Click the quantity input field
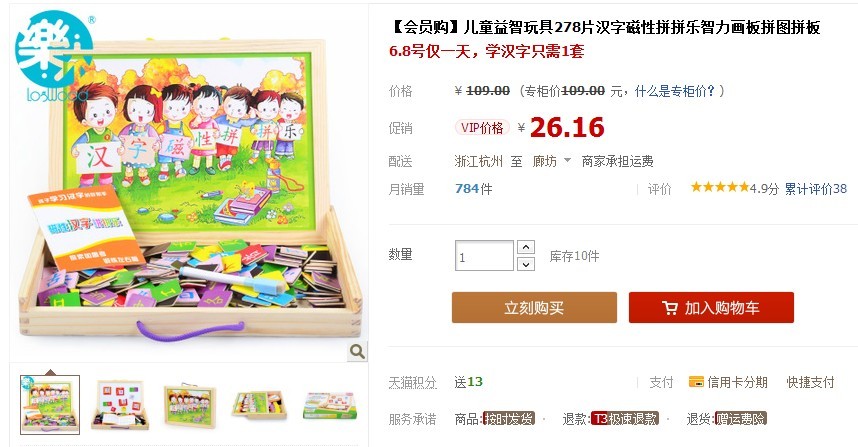Screen dimensions: 858x447 point(484,256)
